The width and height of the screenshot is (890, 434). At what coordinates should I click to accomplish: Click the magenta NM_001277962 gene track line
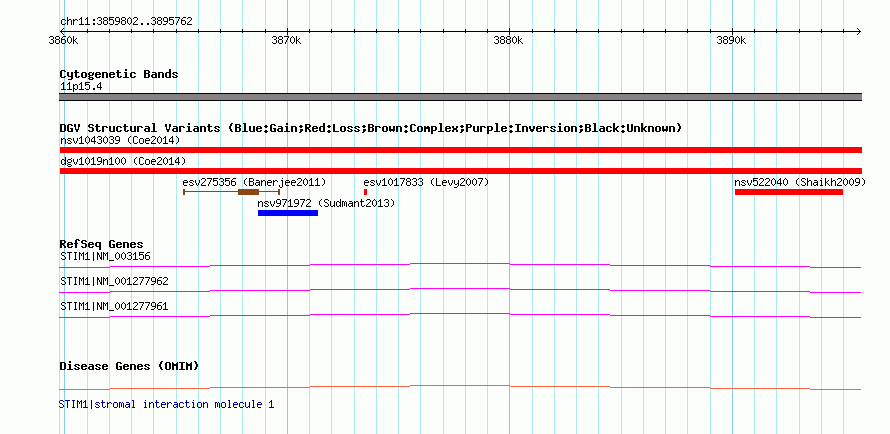click(x=460, y=290)
